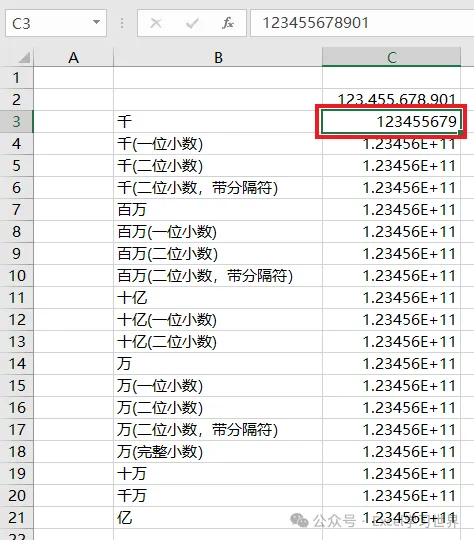The image size is (474, 540).
Task: Cancel entry with the X formula button
Action: [156, 23]
